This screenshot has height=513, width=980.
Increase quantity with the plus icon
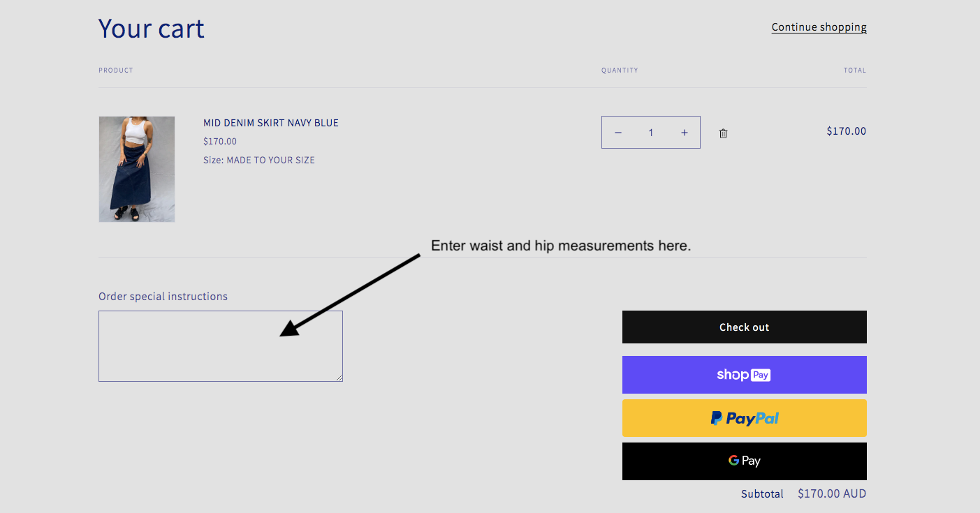point(684,133)
